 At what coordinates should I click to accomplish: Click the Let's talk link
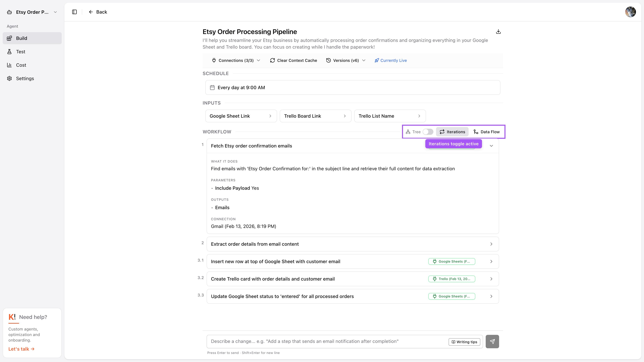click(x=21, y=349)
